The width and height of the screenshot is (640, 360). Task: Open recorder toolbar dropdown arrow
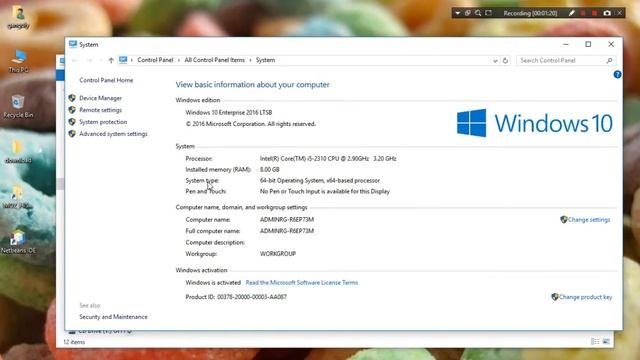click(458, 13)
